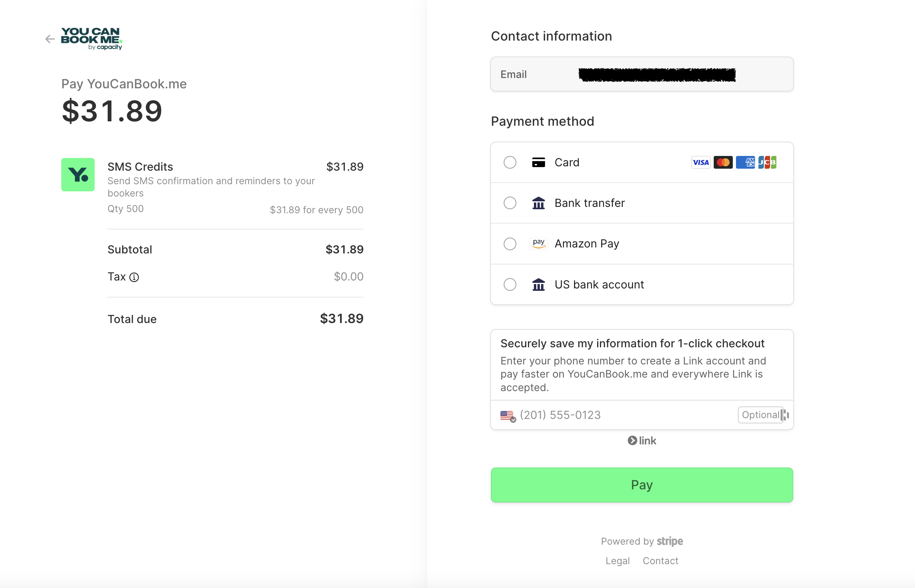Click the green Pay button
Screen dimensions: 915x588
(x=642, y=485)
